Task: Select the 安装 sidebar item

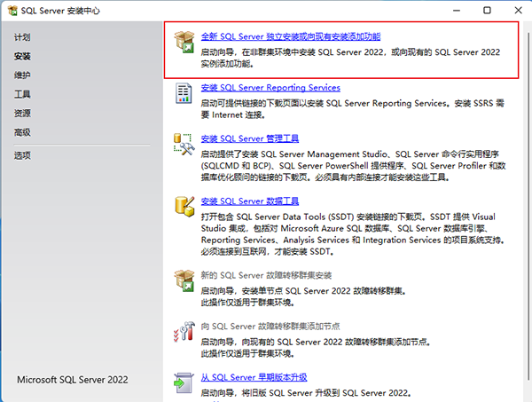Action: click(x=22, y=57)
